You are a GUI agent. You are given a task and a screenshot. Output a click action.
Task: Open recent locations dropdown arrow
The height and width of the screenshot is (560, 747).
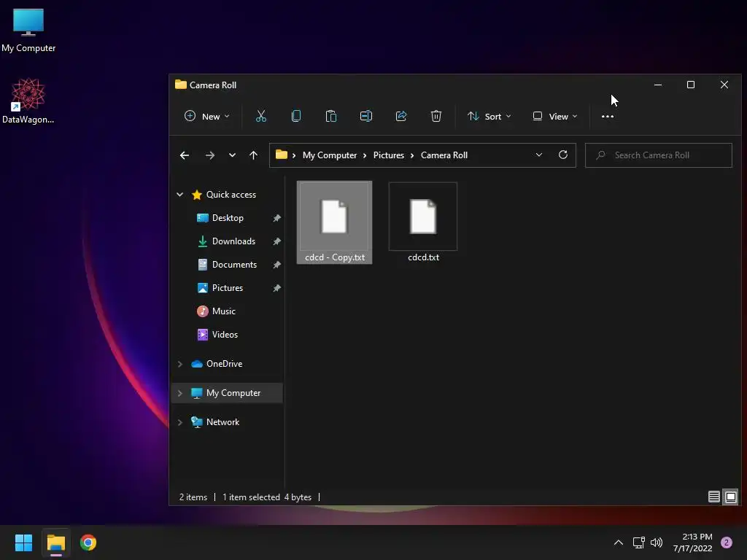pyautogui.click(x=232, y=155)
